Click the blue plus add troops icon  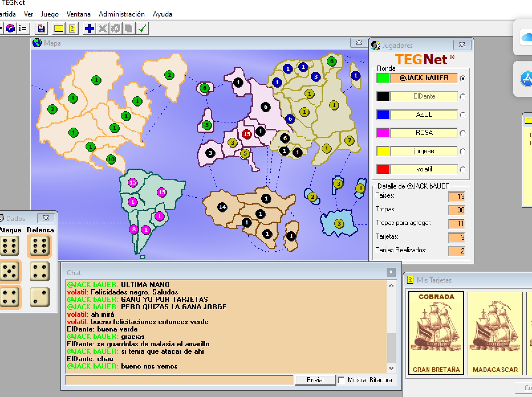tap(89, 28)
